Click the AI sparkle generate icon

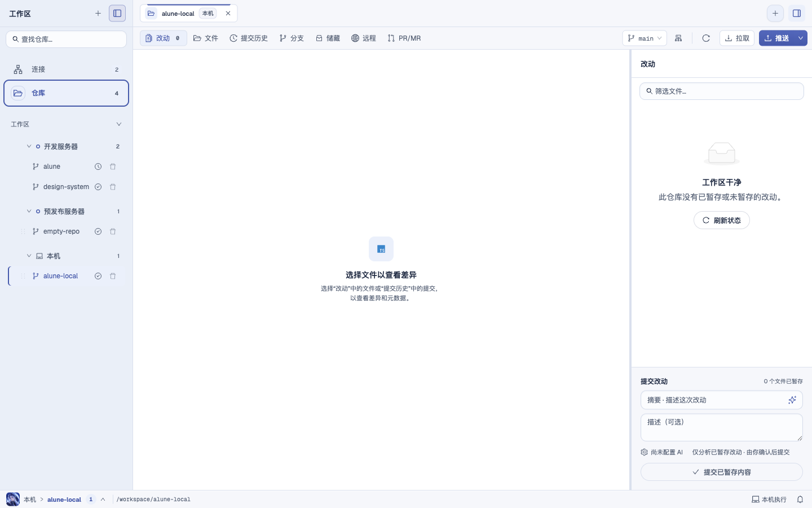[792, 400]
